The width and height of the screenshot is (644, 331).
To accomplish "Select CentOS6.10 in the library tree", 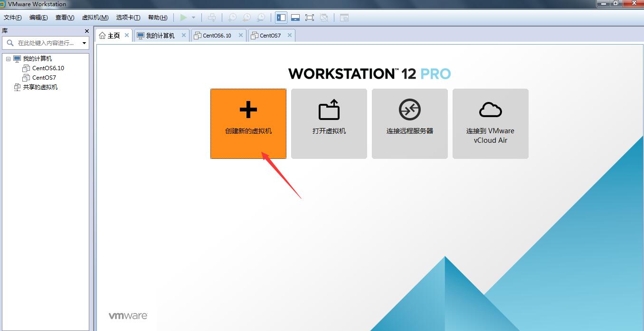I will point(48,68).
